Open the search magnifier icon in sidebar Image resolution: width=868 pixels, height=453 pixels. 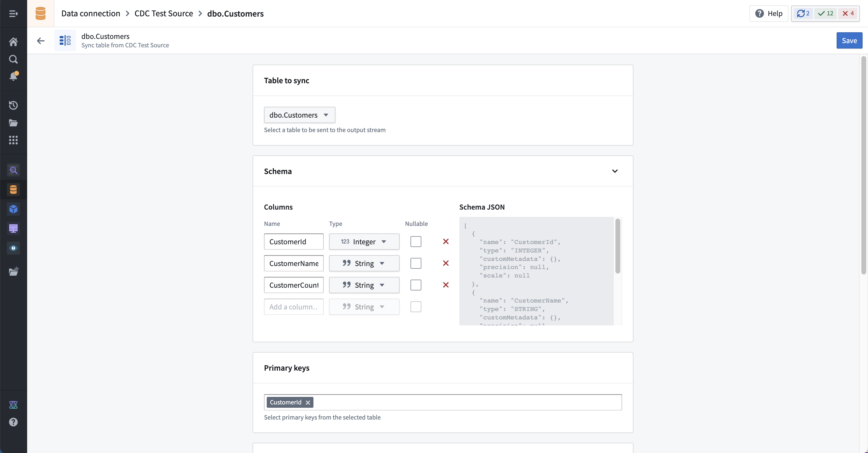(x=13, y=59)
